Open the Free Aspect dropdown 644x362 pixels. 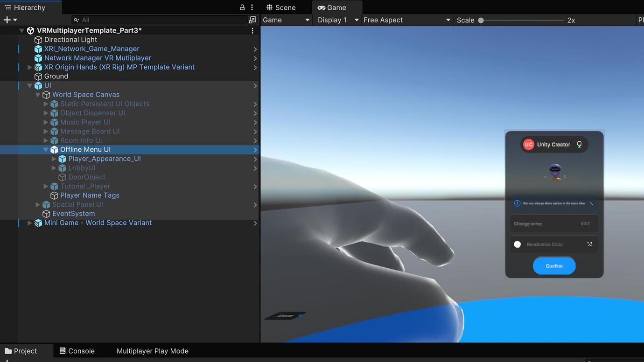tap(406, 20)
